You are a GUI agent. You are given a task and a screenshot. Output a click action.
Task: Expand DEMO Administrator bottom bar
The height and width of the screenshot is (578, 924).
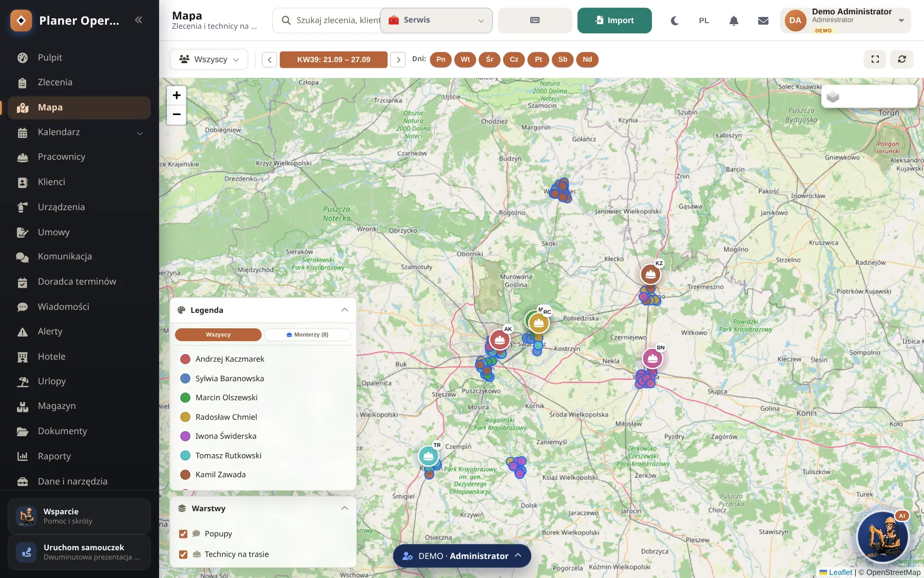click(x=462, y=556)
